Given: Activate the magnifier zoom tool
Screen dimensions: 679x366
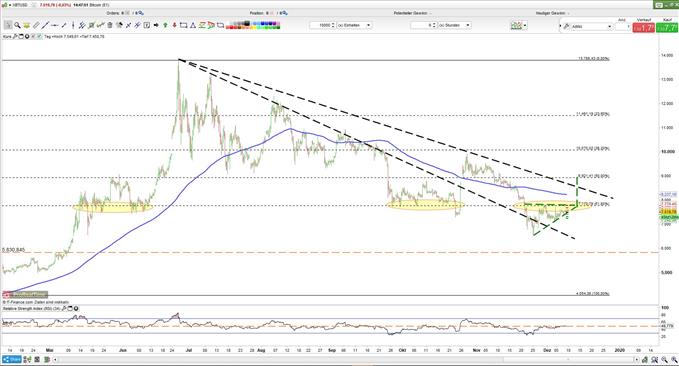Looking at the screenshot, I should (17, 25).
